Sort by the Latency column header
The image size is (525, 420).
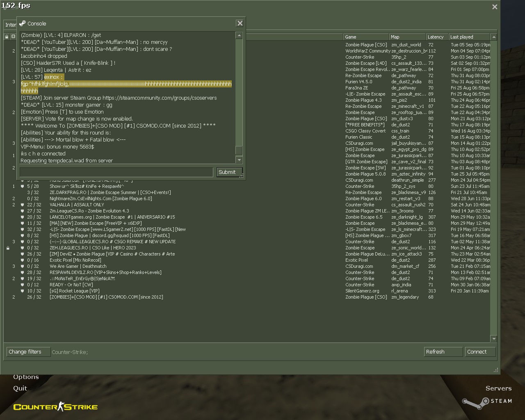(x=437, y=37)
